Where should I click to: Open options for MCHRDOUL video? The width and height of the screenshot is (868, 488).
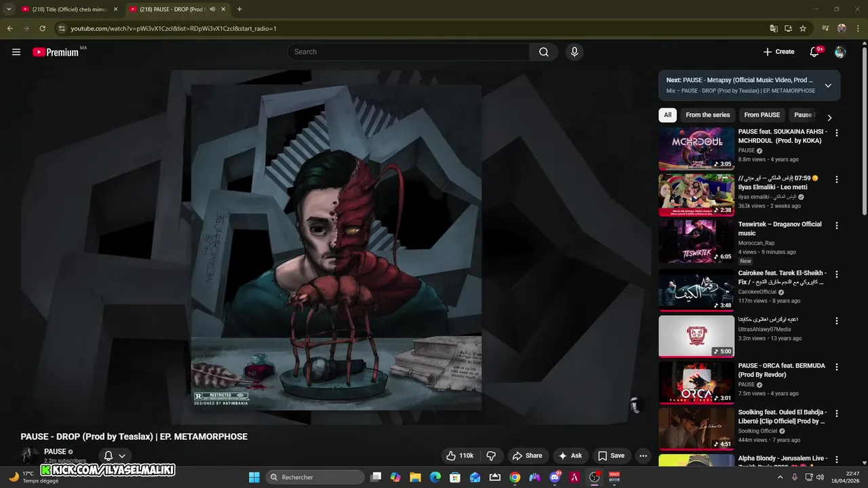tap(836, 133)
